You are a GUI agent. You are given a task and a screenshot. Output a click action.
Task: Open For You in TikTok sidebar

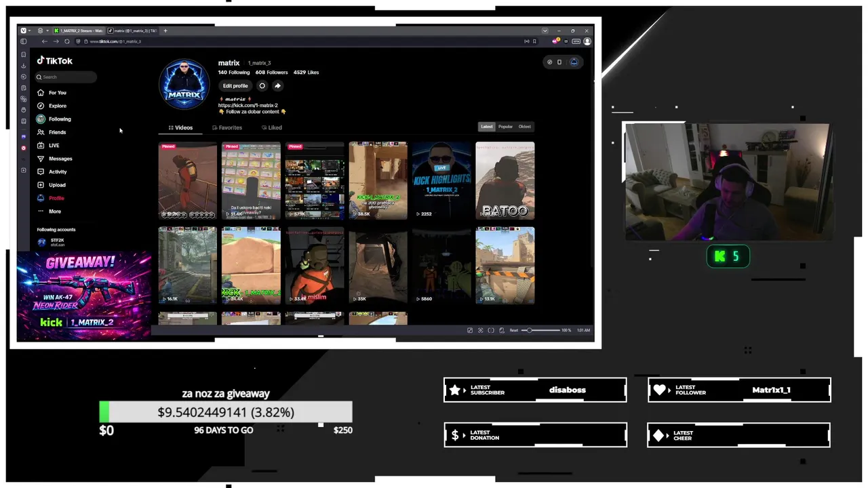(x=52, y=92)
